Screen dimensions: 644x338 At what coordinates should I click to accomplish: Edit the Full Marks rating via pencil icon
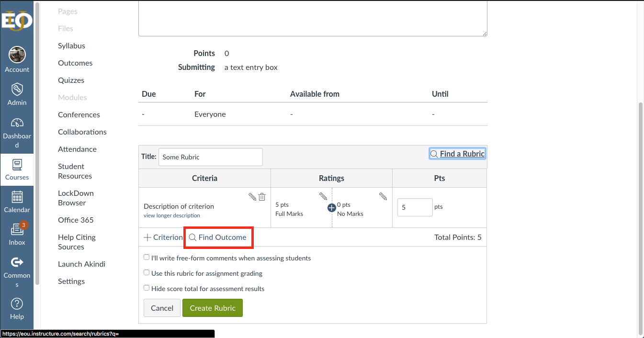pyautogui.click(x=323, y=196)
